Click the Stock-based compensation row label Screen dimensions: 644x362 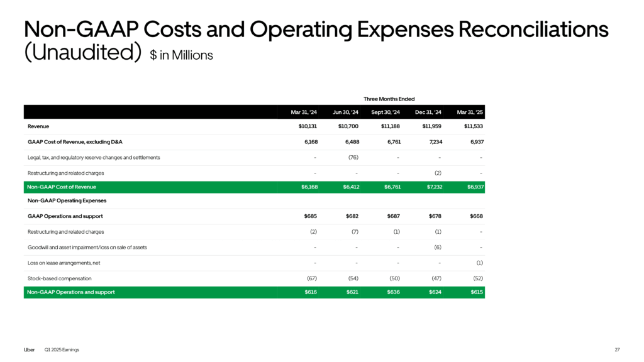point(60,278)
